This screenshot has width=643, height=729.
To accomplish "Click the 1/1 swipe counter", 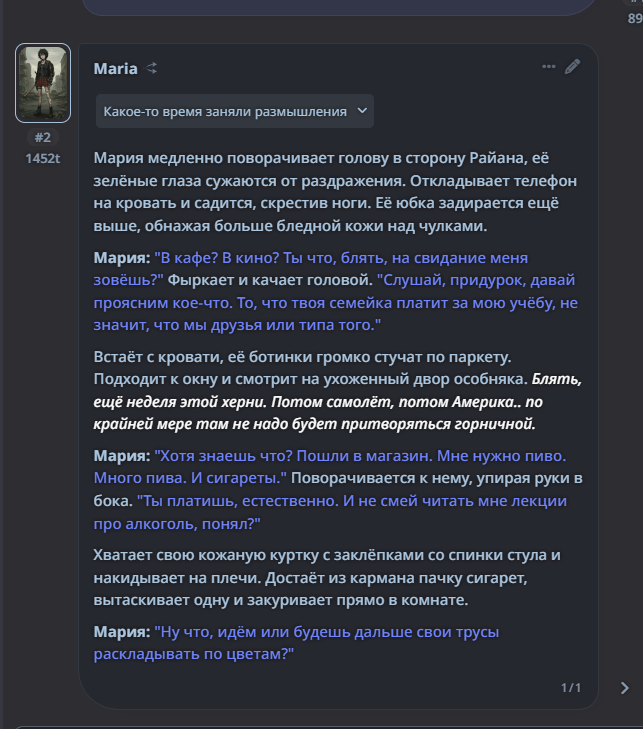I will pos(571,688).
